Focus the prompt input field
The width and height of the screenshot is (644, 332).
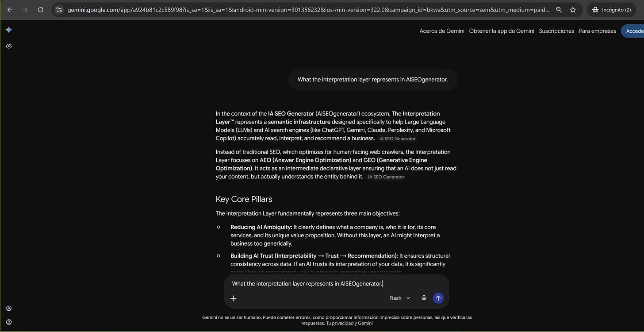[x=336, y=284]
